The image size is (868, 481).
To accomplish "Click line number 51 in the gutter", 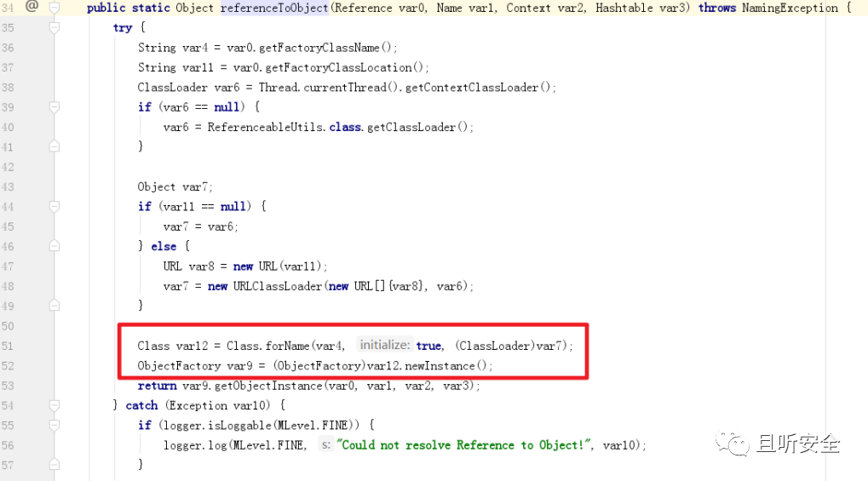I will [x=8, y=346].
